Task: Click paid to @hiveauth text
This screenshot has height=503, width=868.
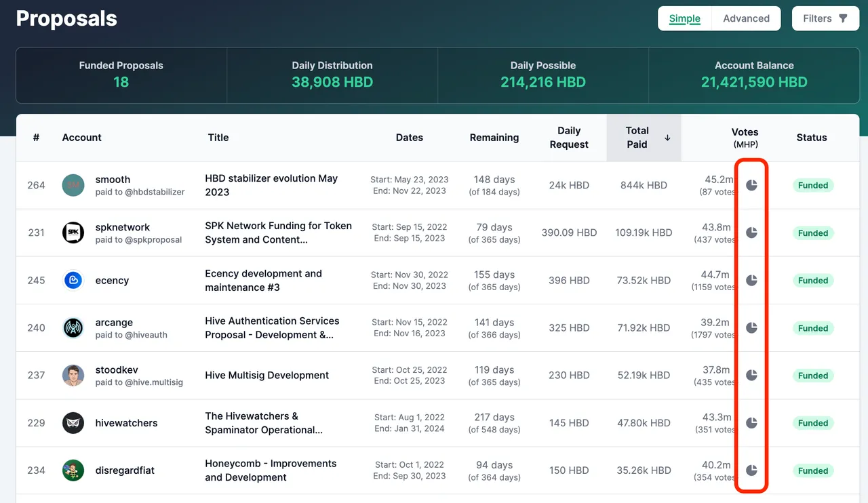Action: pyautogui.click(x=131, y=334)
